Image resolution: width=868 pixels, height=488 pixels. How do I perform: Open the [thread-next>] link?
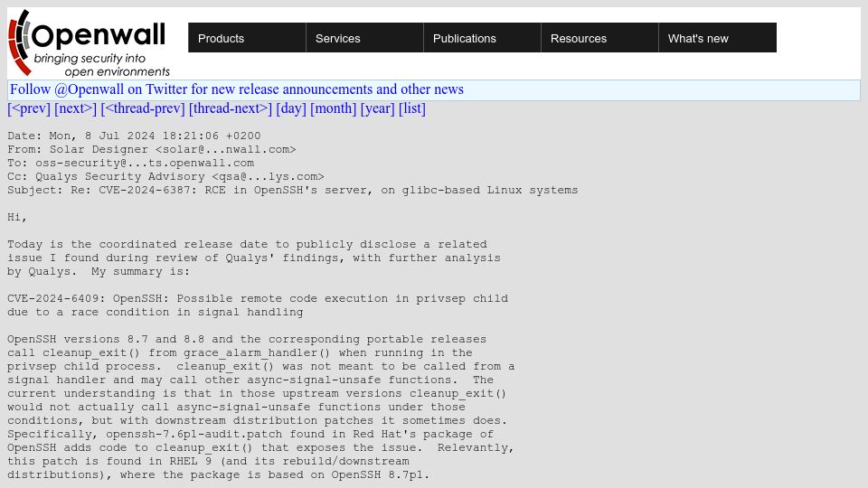[x=231, y=108]
